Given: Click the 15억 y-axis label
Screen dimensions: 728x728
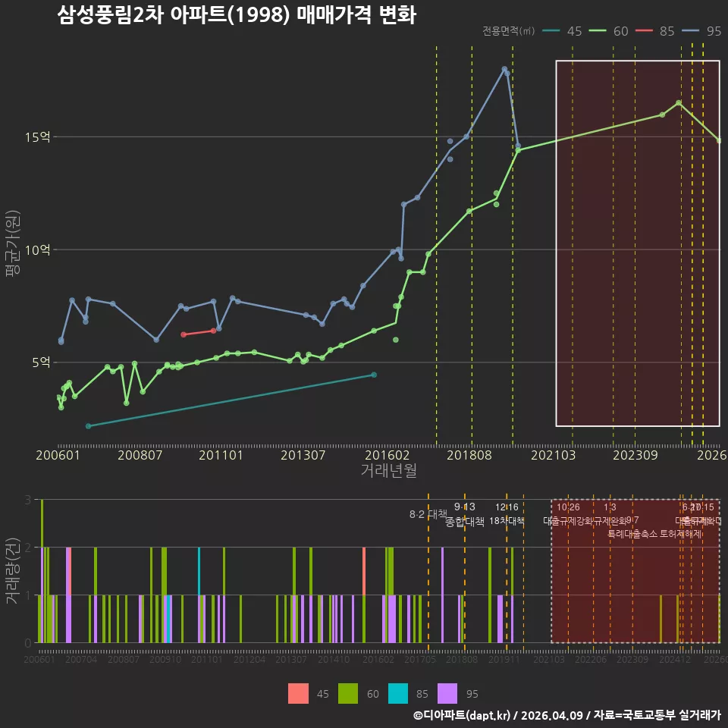Looking at the screenshot, I should pyautogui.click(x=38, y=137).
